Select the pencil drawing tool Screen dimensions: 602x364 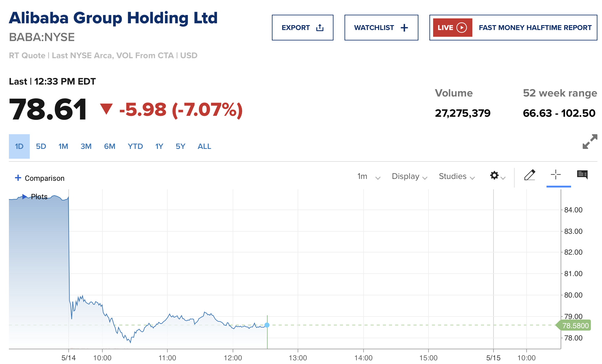pos(529,175)
